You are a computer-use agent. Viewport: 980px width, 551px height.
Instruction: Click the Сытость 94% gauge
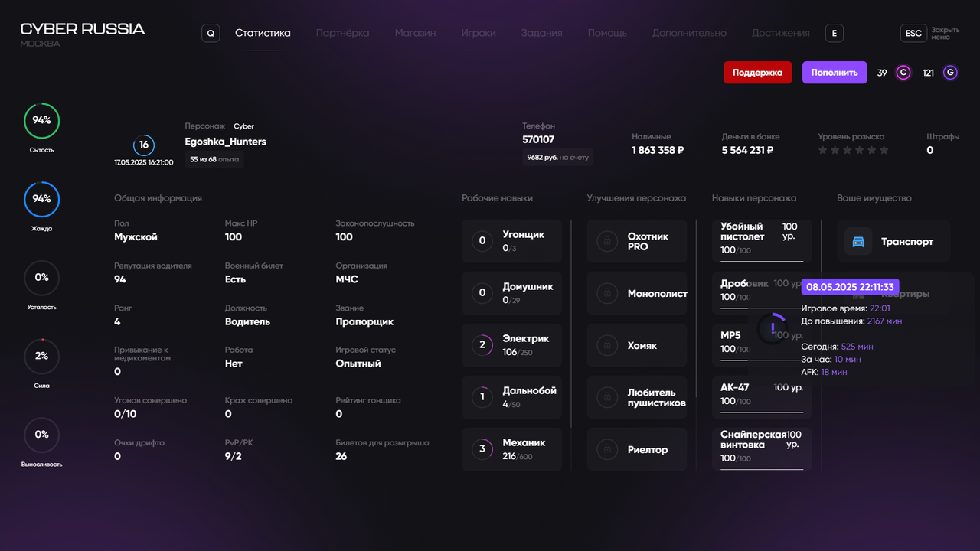tap(42, 121)
